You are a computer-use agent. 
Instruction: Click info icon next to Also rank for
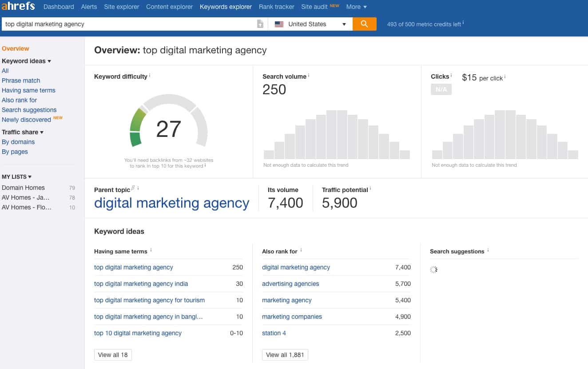tap(301, 251)
